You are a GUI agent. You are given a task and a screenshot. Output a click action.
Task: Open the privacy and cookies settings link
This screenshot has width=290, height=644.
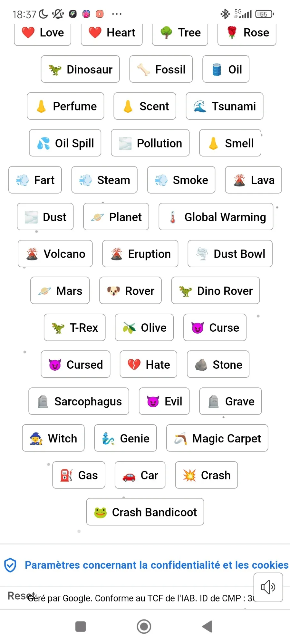tap(157, 565)
